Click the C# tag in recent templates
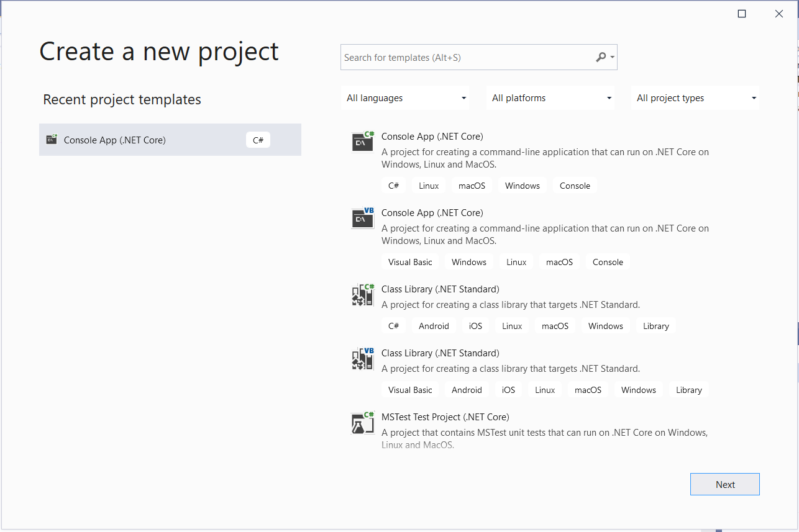Viewport: 799px width, 532px height. point(258,140)
